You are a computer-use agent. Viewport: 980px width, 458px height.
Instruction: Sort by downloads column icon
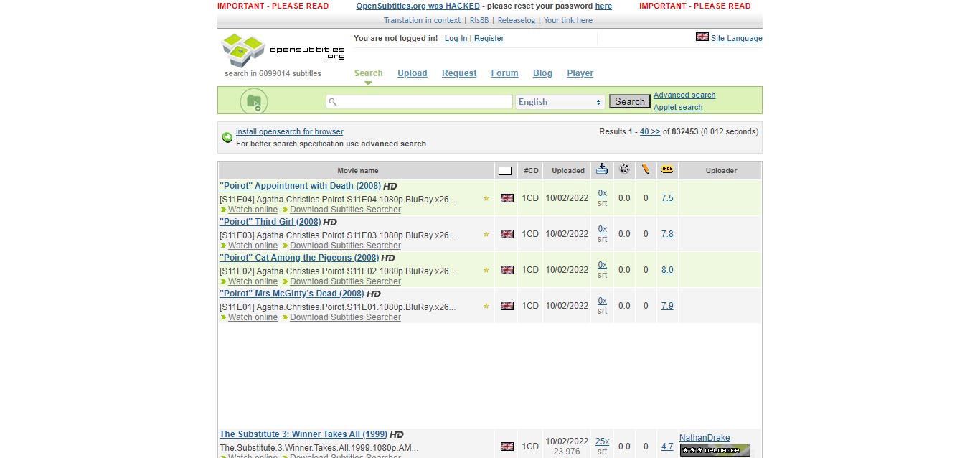point(602,169)
